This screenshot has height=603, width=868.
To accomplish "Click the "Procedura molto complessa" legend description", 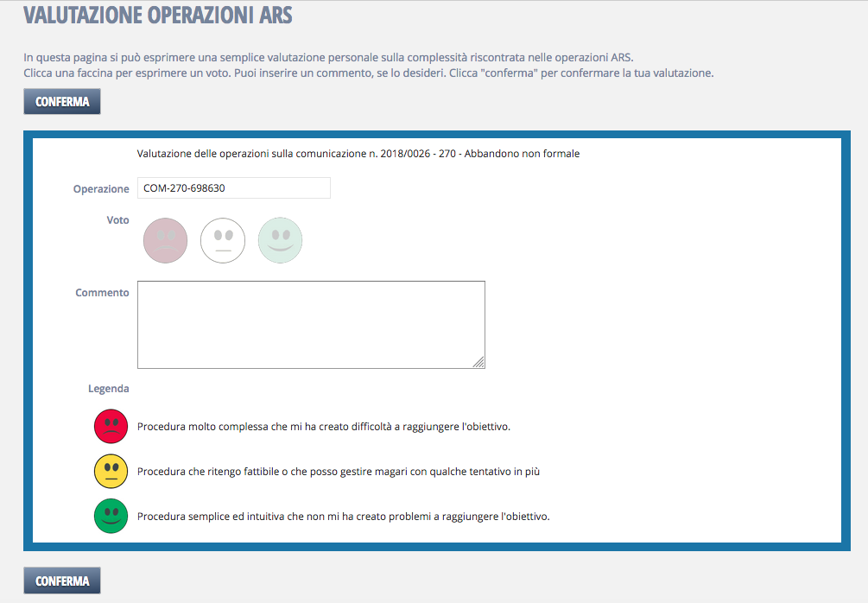I will [x=324, y=427].
